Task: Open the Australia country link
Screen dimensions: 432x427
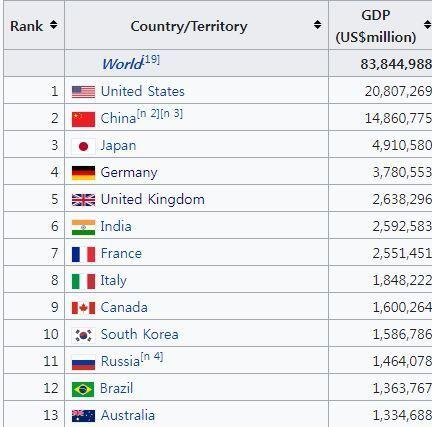Action: point(128,415)
